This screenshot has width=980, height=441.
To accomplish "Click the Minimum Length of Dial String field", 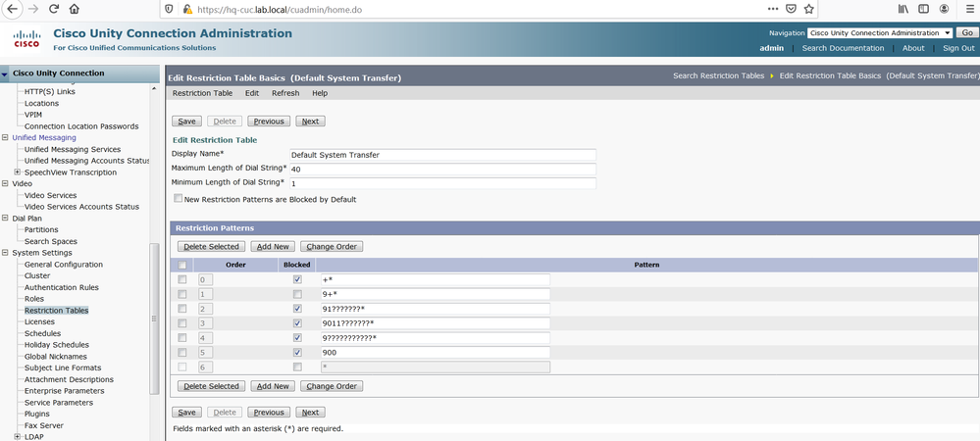I will [x=442, y=183].
